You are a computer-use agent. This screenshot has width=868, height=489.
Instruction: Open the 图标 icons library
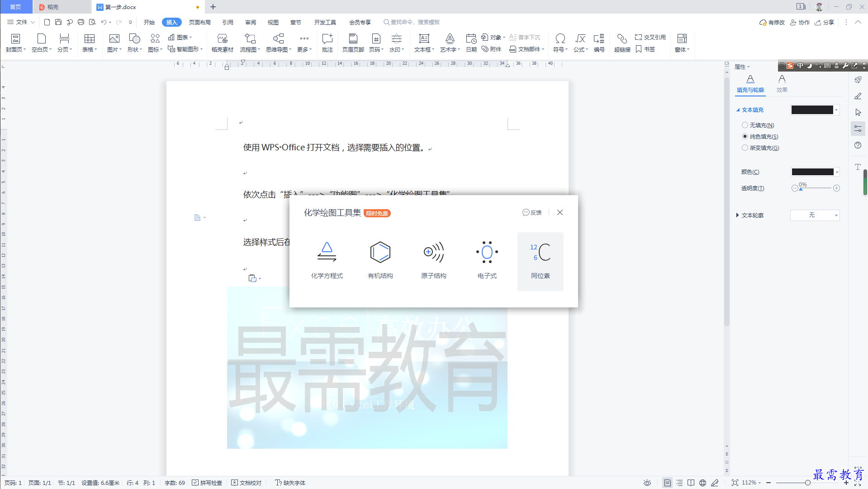(155, 43)
